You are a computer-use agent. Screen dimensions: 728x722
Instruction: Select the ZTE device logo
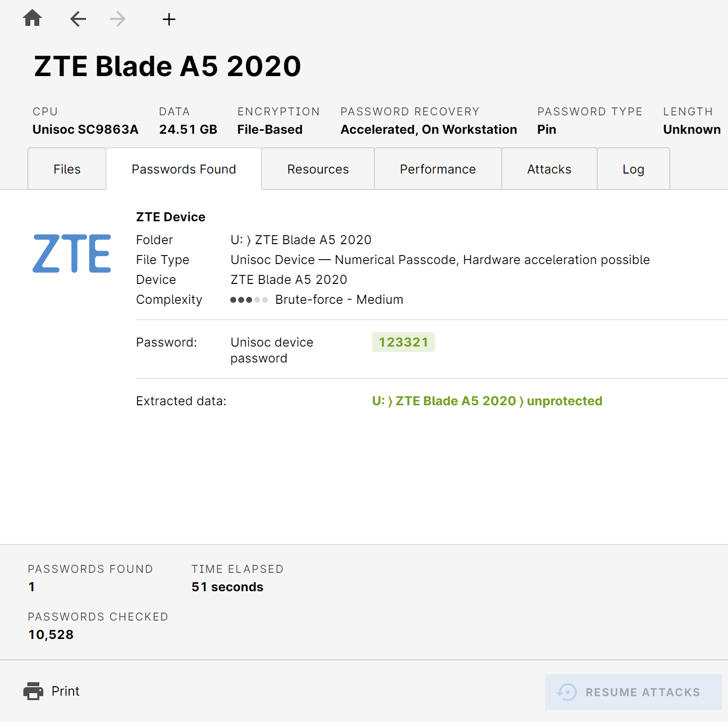pyautogui.click(x=72, y=254)
